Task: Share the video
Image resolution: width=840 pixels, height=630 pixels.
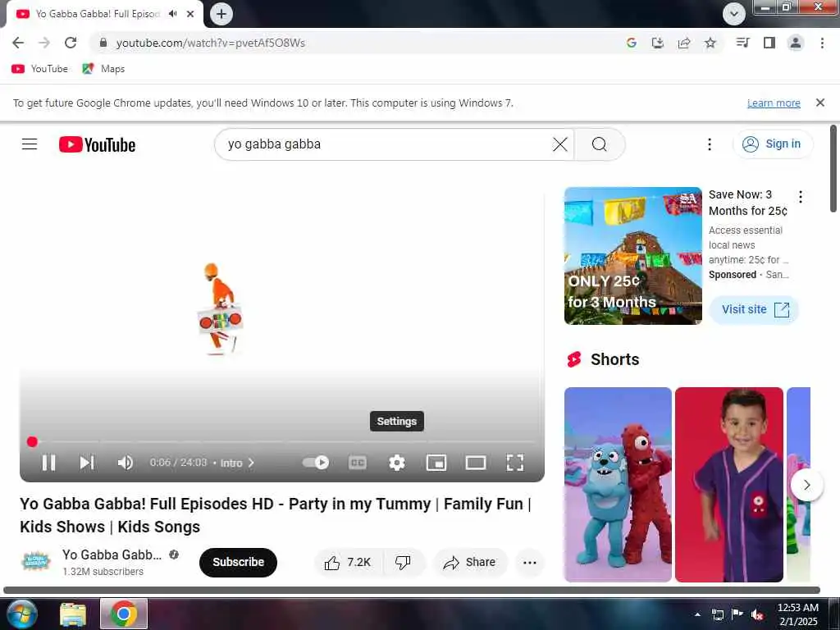Action: click(x=469, y=562)
